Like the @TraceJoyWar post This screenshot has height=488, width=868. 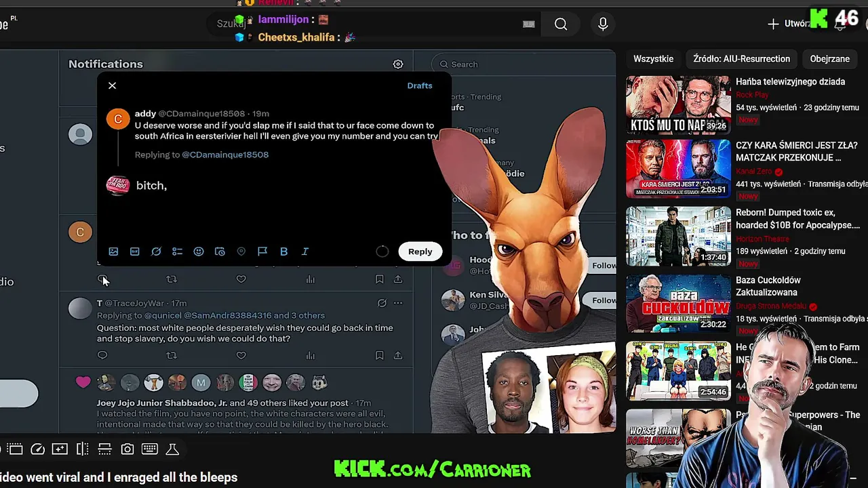pyautogui.click(x=241, y=355)
